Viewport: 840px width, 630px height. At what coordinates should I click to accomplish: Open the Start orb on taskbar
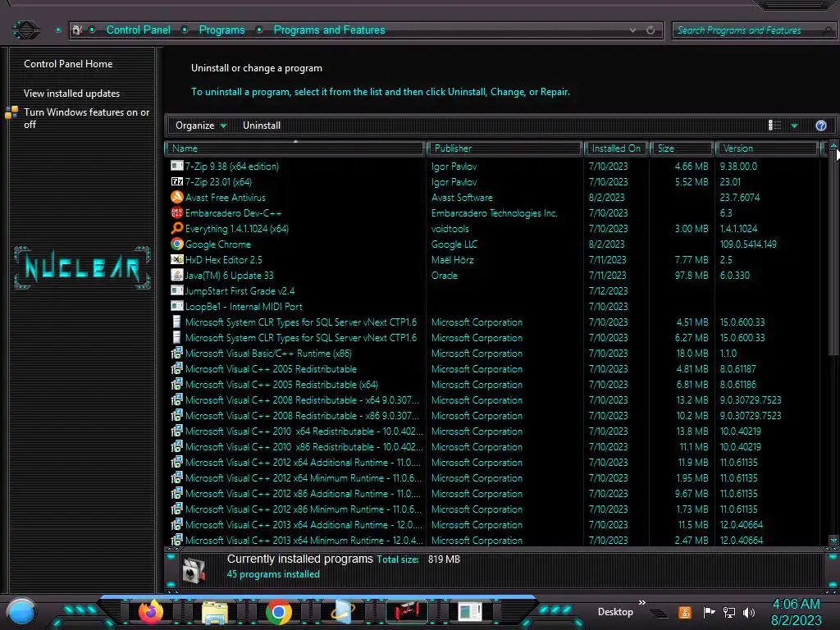tap(21, 612)
